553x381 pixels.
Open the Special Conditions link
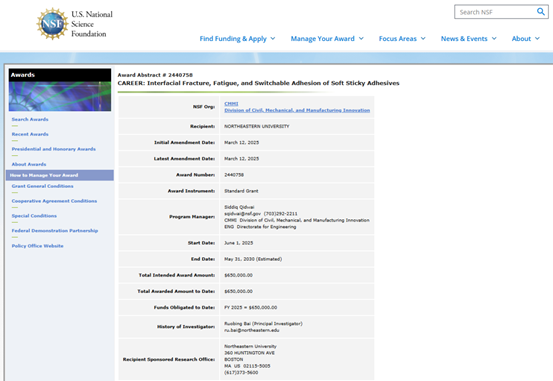34,216
